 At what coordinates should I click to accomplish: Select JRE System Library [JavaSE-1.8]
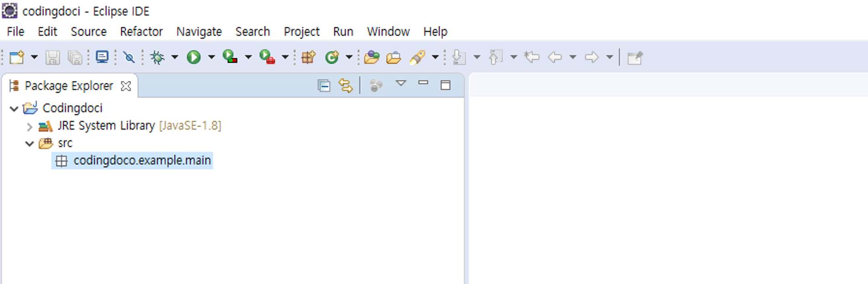click(x=139, y=126)
